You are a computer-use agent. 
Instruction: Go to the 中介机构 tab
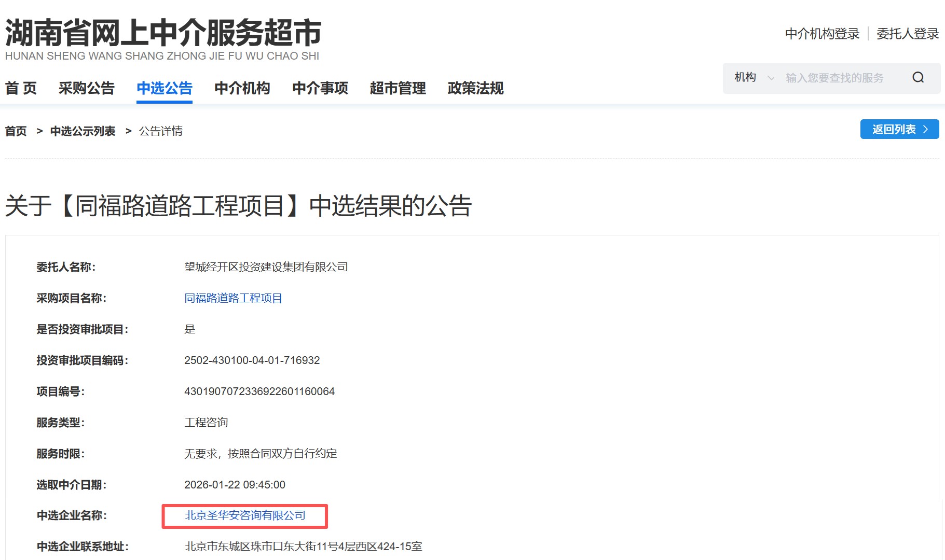(242, 88)
